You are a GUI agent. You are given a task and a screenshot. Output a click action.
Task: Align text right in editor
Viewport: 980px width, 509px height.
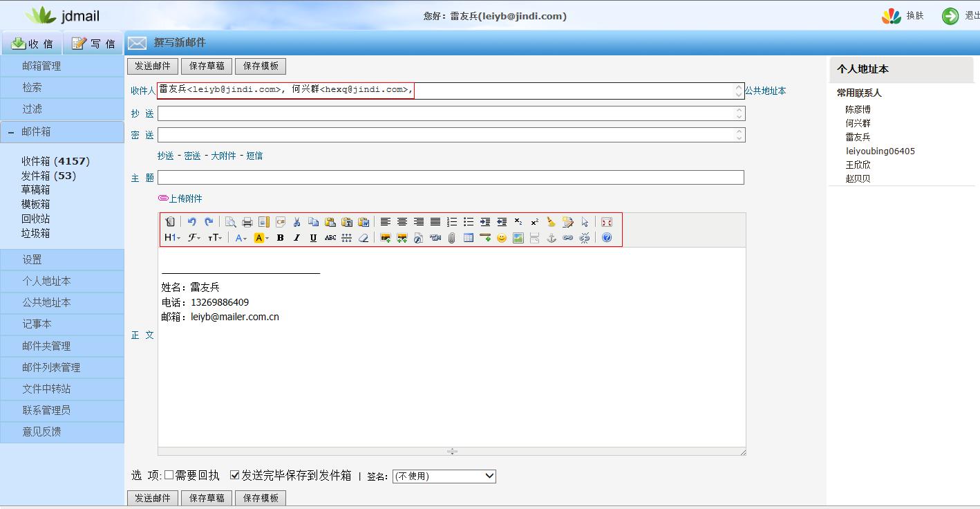click(419, 222)
